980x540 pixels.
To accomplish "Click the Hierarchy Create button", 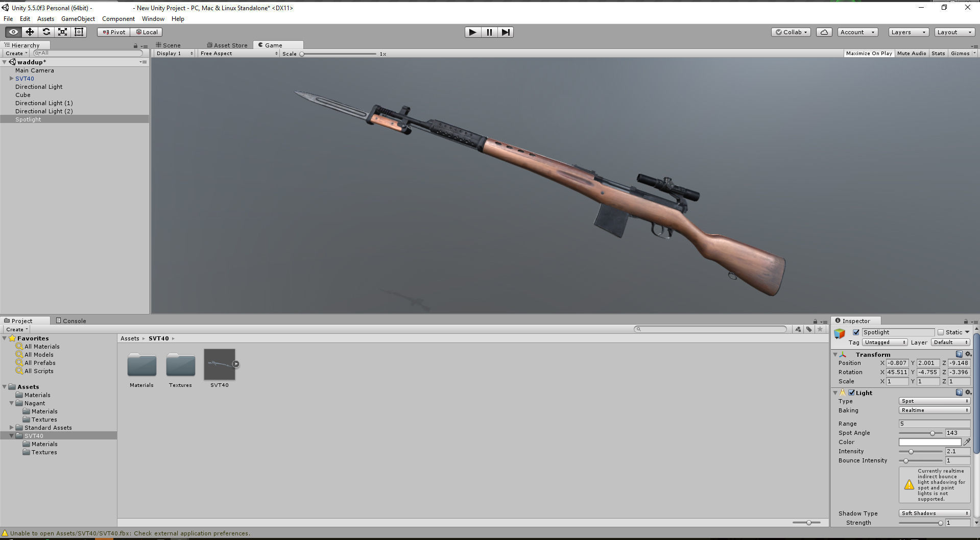I will click(x=16, y=53).
